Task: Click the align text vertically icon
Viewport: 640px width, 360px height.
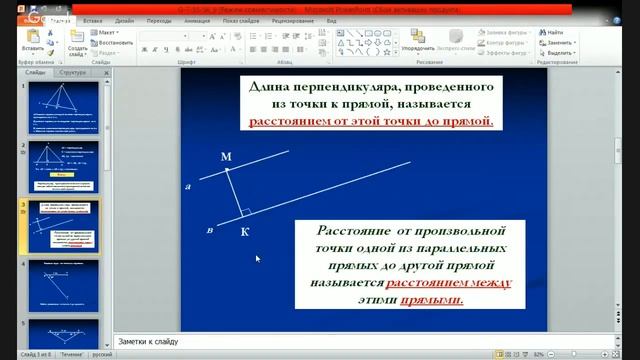Action: click(322, 43)
